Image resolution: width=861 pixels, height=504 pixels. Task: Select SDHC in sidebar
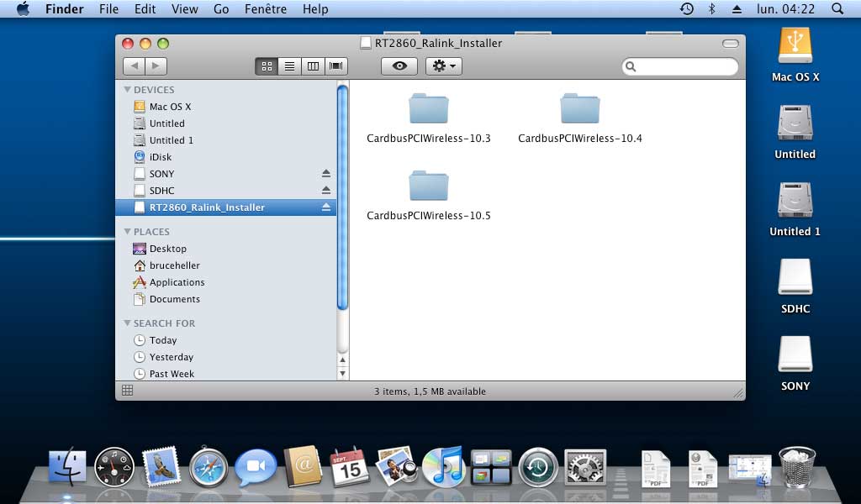[x=225, y=191]
